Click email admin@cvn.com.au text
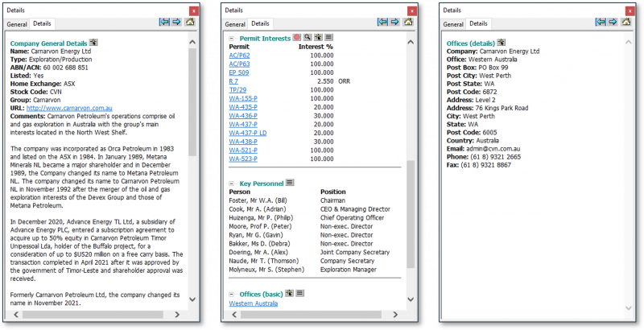 tap(493, 149)
